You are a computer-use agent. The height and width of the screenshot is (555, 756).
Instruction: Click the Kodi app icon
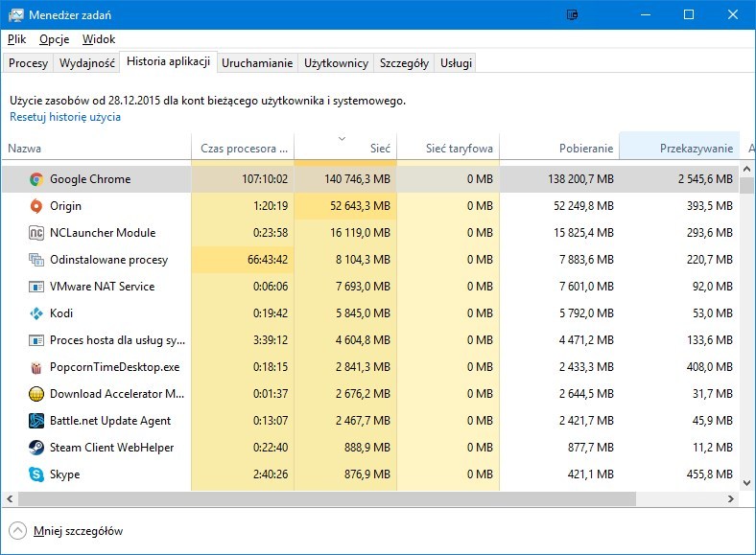coord(36,313)
